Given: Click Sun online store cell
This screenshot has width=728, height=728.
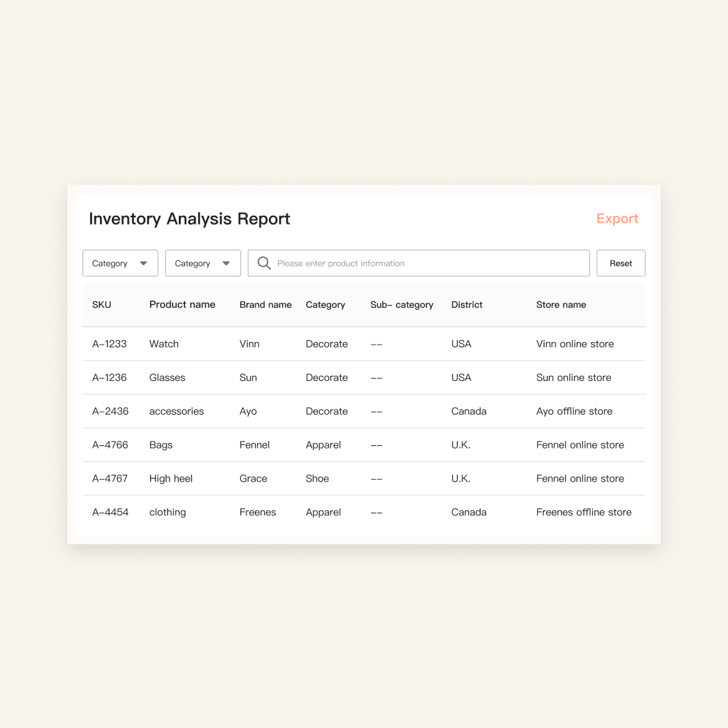Looking at the screenshot, I should [574, 378].
